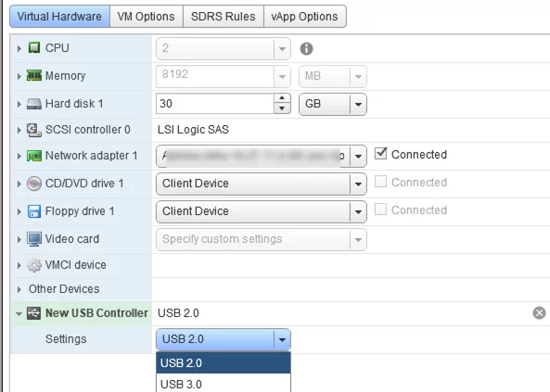Viewport: 550px width, 392px height.
Task: Open Video card custom settings dropdown
Action: (x=358, y=240)
